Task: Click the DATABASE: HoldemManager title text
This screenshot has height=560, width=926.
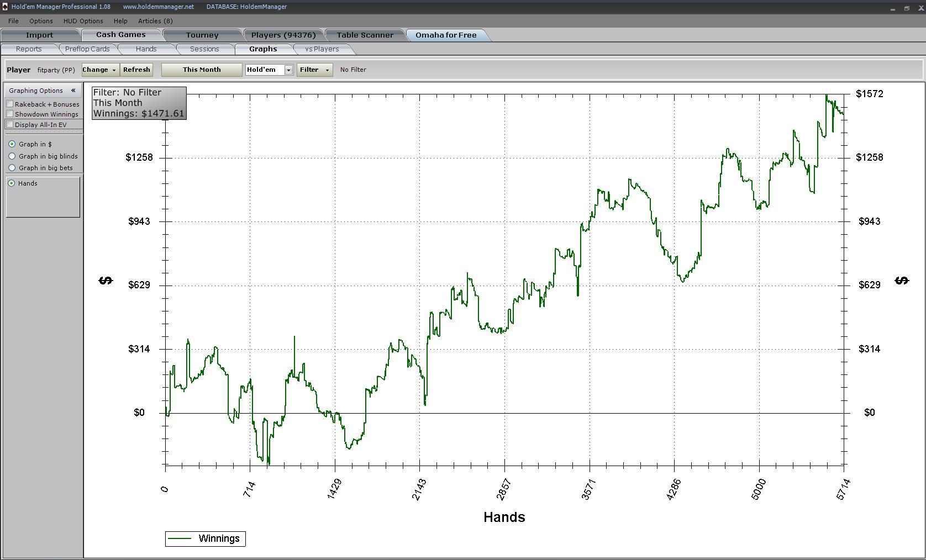Action: click(x=246, y=7)
